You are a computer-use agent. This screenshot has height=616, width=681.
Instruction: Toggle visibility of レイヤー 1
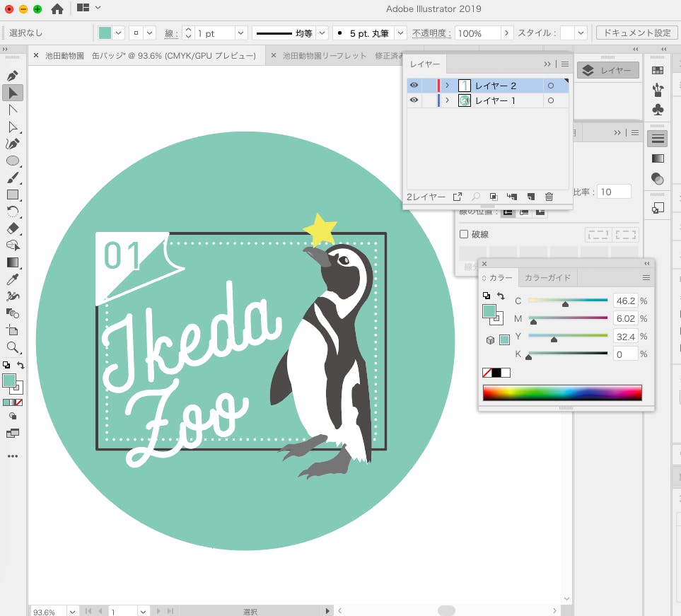click(414, 100)
